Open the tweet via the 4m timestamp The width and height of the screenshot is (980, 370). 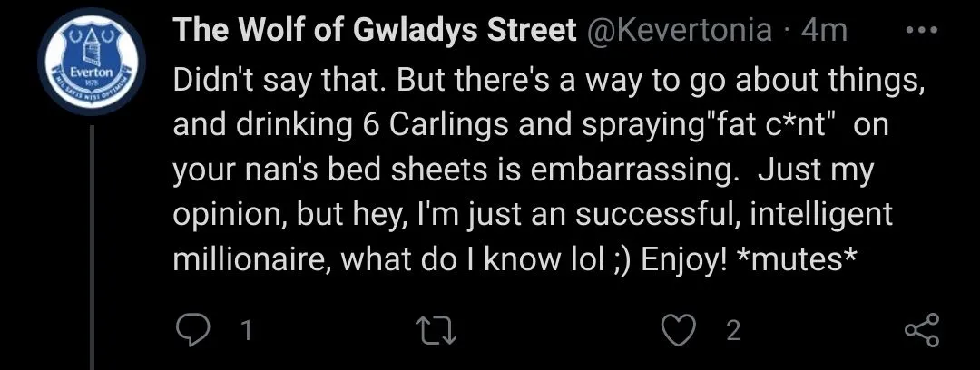[x=825, y=32]
